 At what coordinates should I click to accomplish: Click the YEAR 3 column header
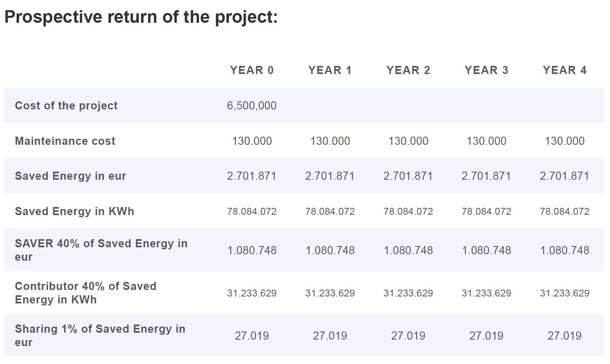pyautogui.click(x=486, y=70)
